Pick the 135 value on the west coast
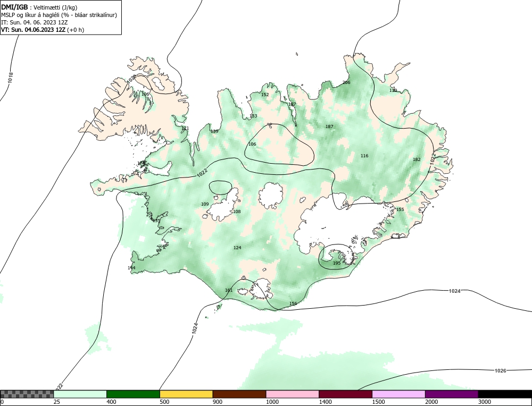Screen dimensions: 532x406 (156, 221)
